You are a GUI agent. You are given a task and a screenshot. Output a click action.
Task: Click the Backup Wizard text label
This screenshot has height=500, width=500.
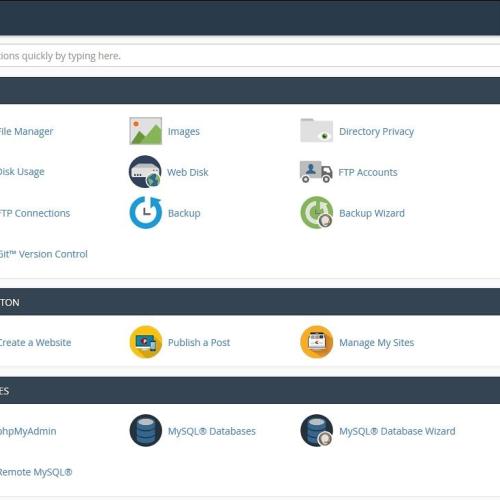[372, 213]
